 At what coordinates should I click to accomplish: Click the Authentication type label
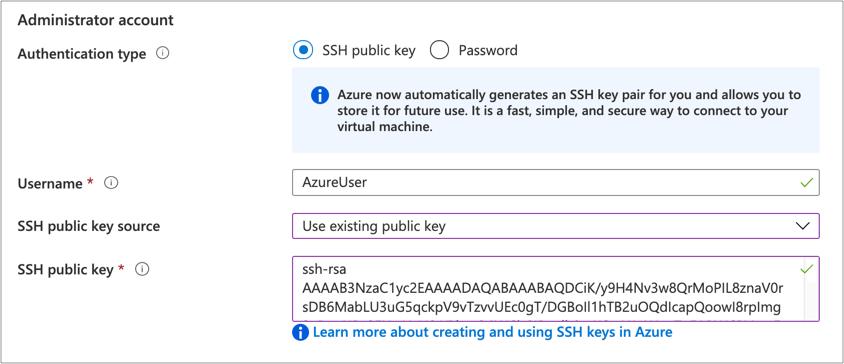[x=82, y=54]
